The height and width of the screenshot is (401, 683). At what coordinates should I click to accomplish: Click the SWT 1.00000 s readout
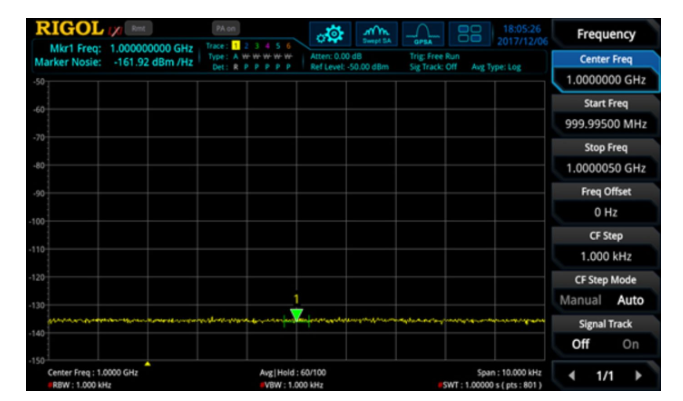[x=490, y=385]
